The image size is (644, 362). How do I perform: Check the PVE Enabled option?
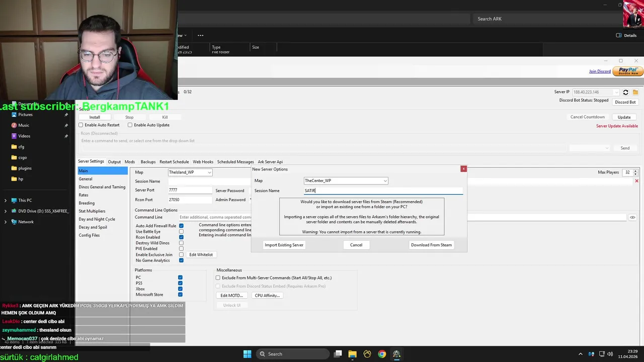coord(181,248)
